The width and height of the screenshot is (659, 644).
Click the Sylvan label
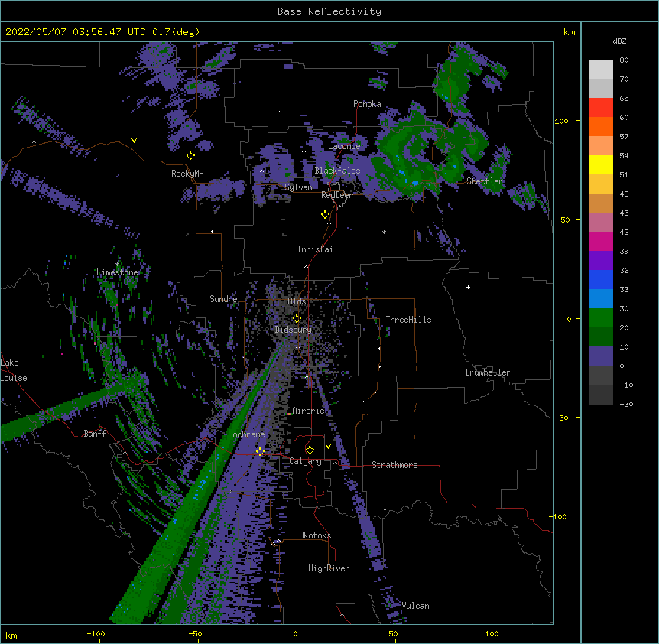tap(298, 187)
